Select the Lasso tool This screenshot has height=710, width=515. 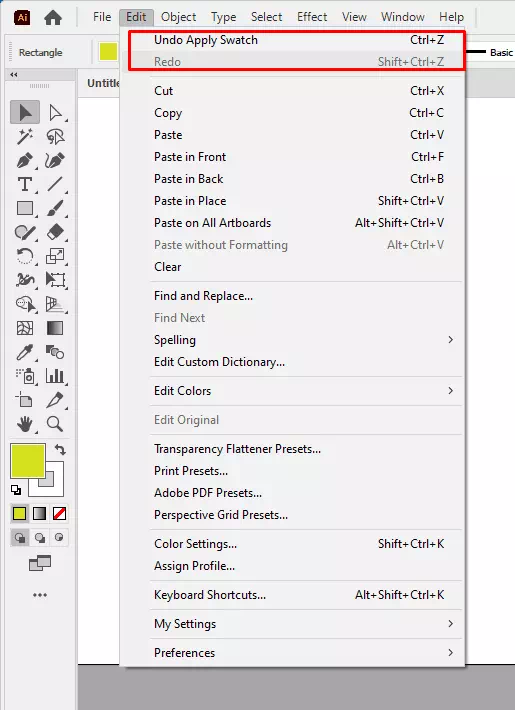click(55, 136)
